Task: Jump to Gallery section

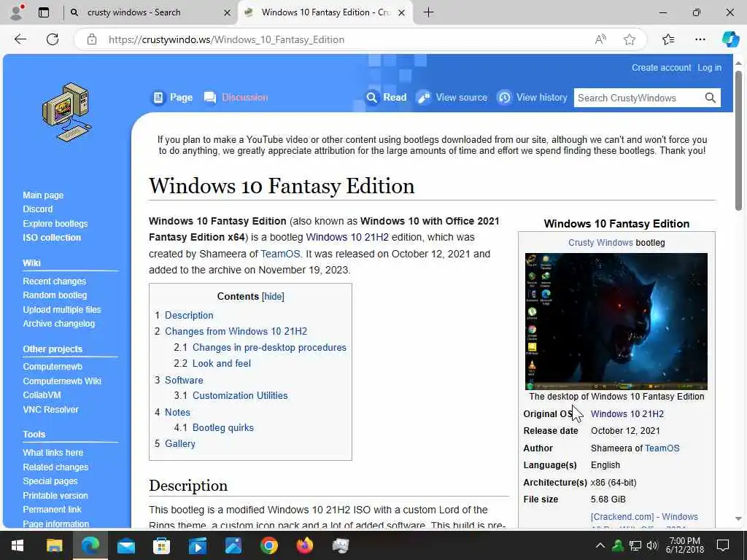Action: click(x=180, y=444)
